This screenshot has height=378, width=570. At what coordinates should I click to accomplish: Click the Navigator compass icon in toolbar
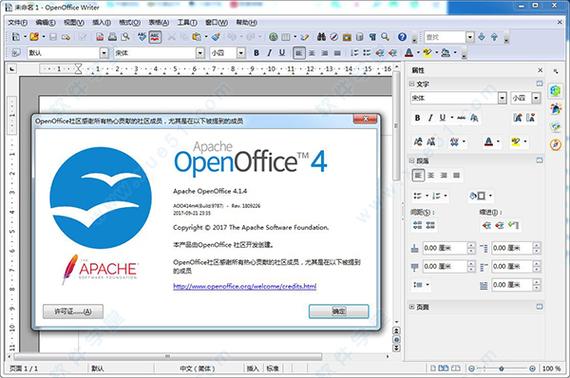tap(334, 37)
